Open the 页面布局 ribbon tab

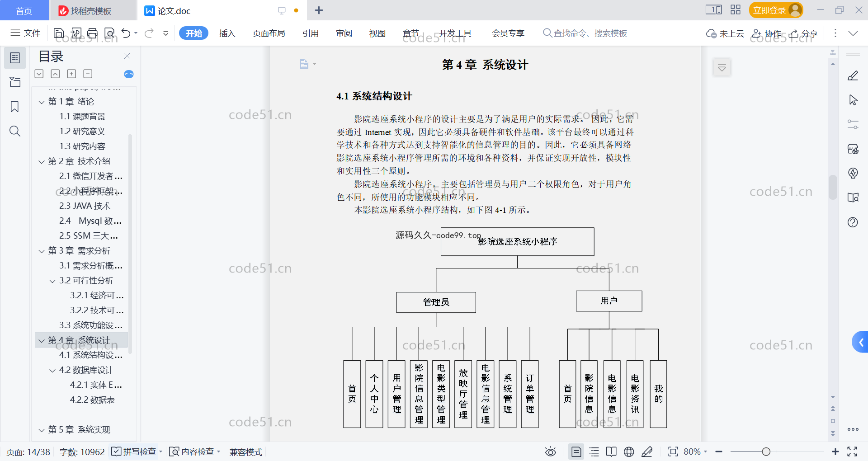pos(269,33)
